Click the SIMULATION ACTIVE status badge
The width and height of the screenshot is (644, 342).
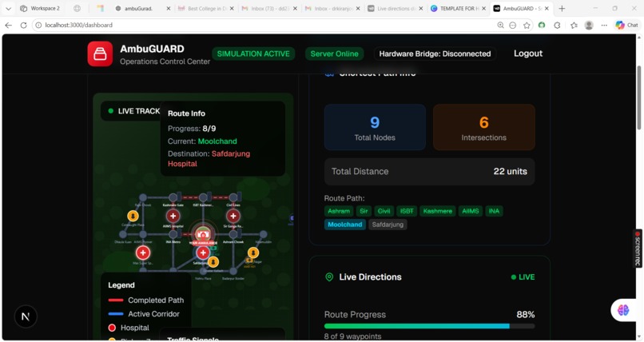pyautogui.click(x=253, y=54)
